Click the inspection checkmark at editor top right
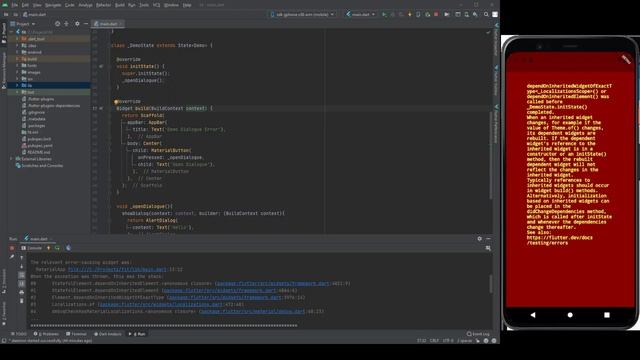This screenshot has height=360, width=640. (x=488, y=32)
